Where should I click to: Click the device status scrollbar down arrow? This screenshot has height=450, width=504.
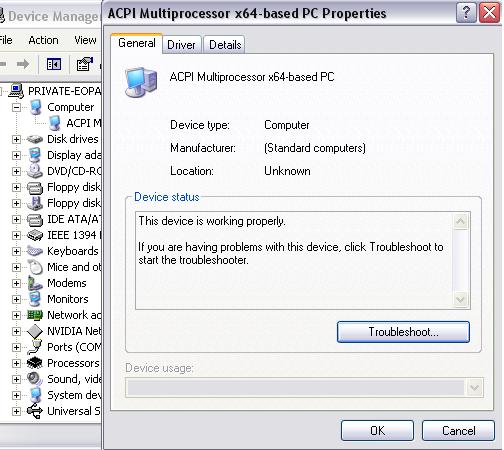point(461,299)
